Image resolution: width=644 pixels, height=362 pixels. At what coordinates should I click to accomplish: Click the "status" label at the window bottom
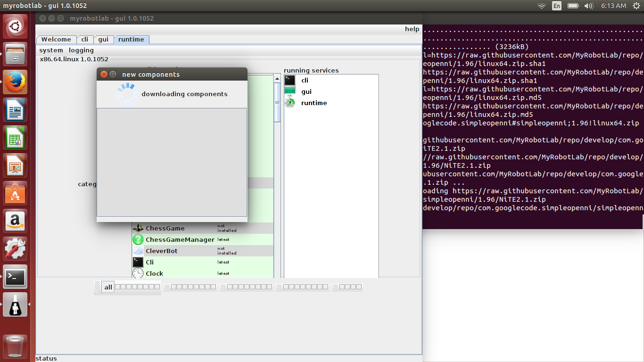point(46,358)
